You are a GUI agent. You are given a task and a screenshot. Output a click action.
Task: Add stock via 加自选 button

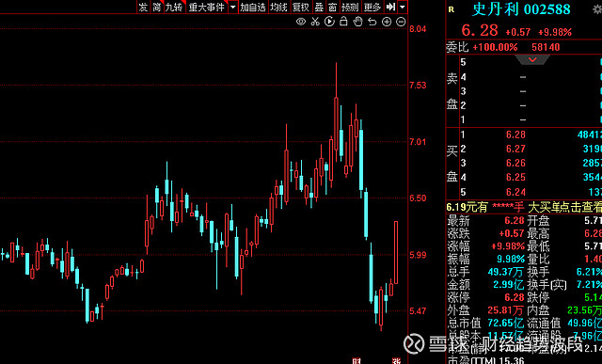[x=253, y=7]
